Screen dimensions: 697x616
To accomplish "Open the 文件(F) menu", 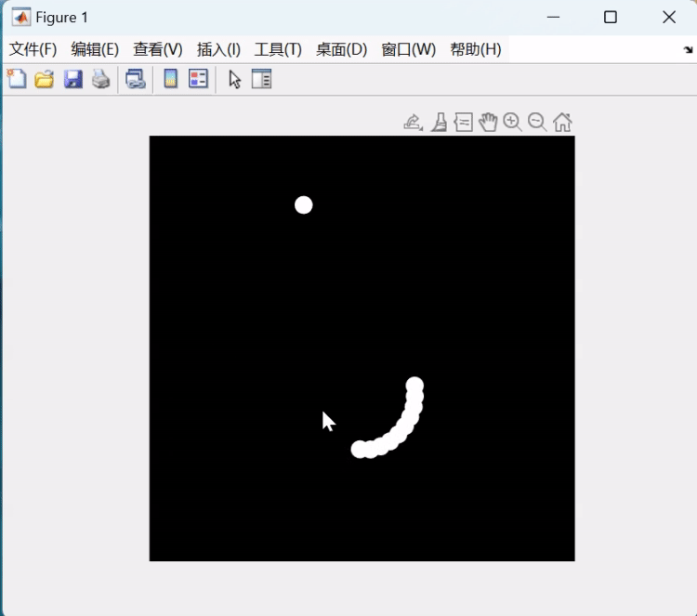I will click(33, 49).
